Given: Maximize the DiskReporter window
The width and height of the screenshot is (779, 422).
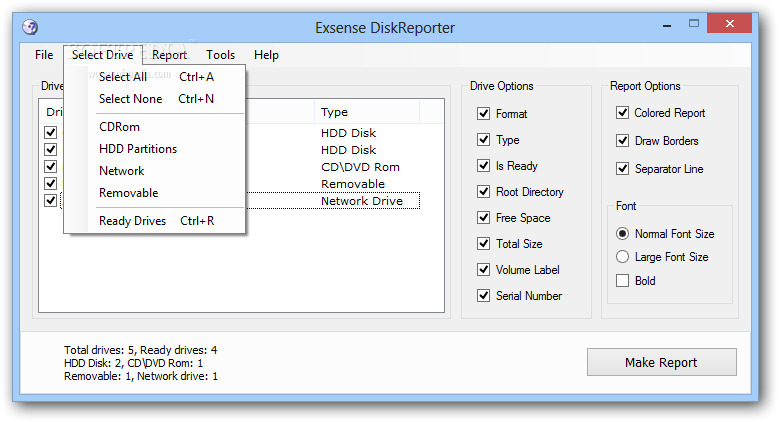Looking at the screenshot, I should tap(694, 23).
